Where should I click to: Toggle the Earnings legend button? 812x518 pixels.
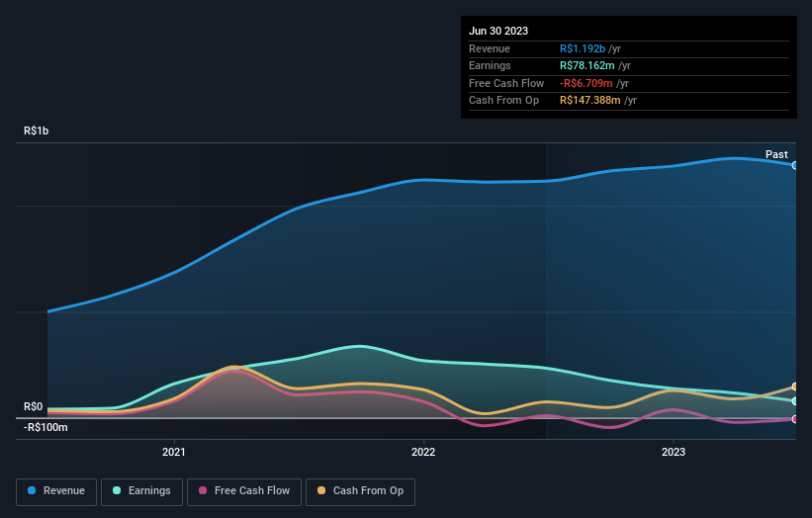(141, 491)
